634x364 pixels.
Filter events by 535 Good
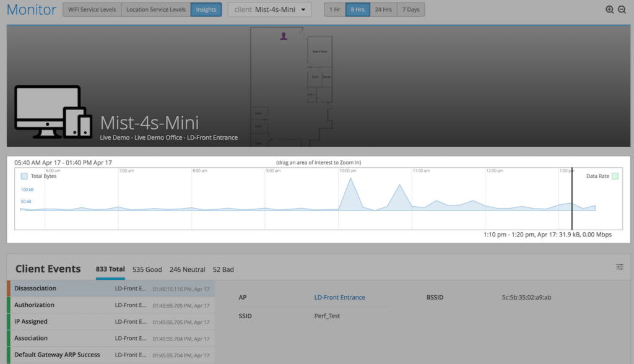click(147, 269)
